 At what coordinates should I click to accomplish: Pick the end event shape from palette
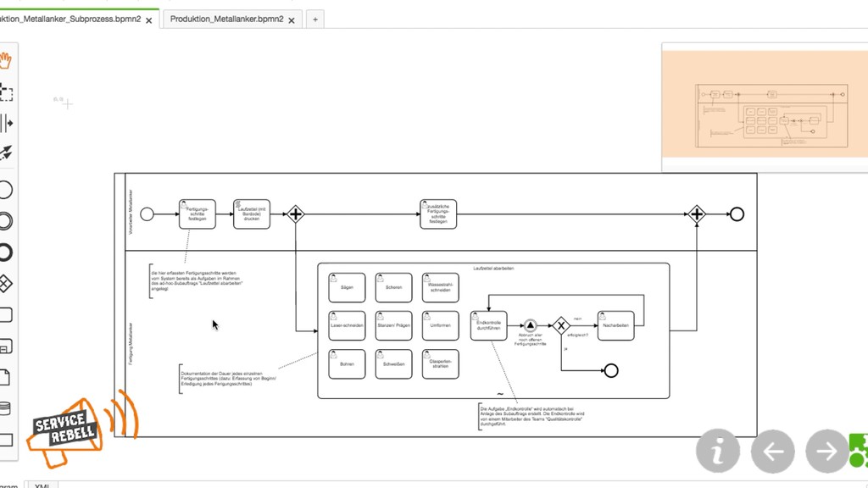click(x=5, y=252)
